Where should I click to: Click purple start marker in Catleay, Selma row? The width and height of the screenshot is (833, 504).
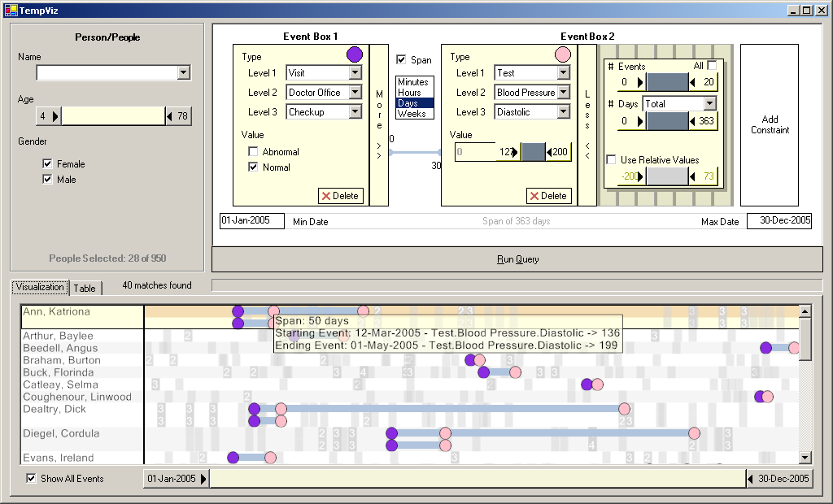[587, 385]
